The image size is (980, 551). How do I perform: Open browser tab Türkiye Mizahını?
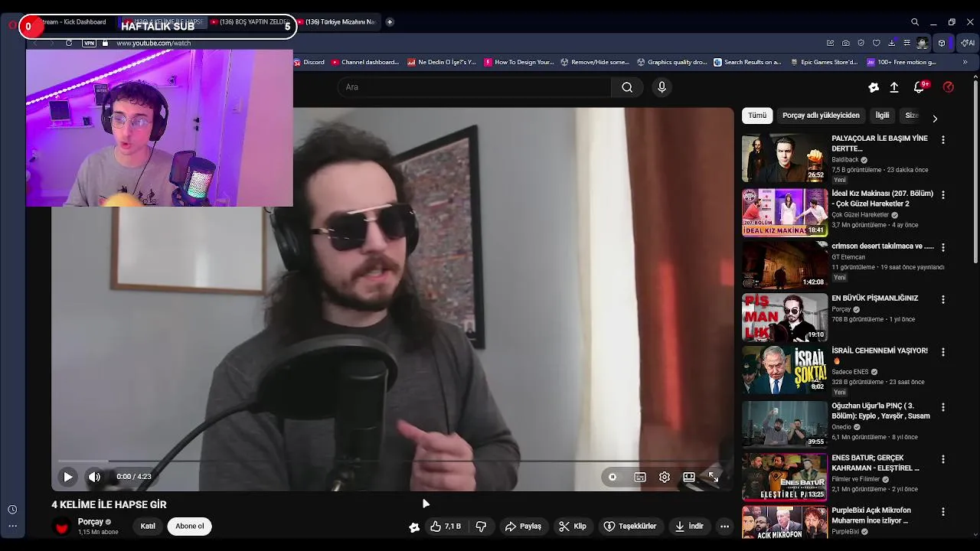click(337, 22)
